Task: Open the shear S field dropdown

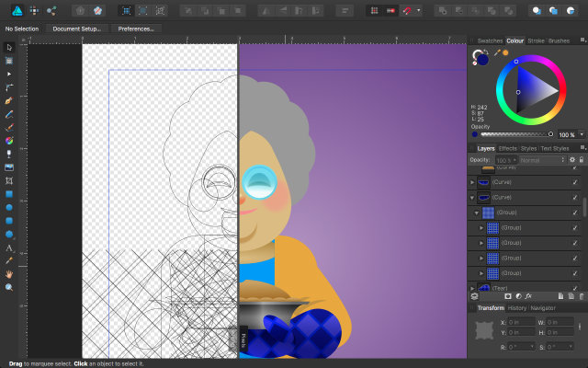Action: tap(571, 347)
